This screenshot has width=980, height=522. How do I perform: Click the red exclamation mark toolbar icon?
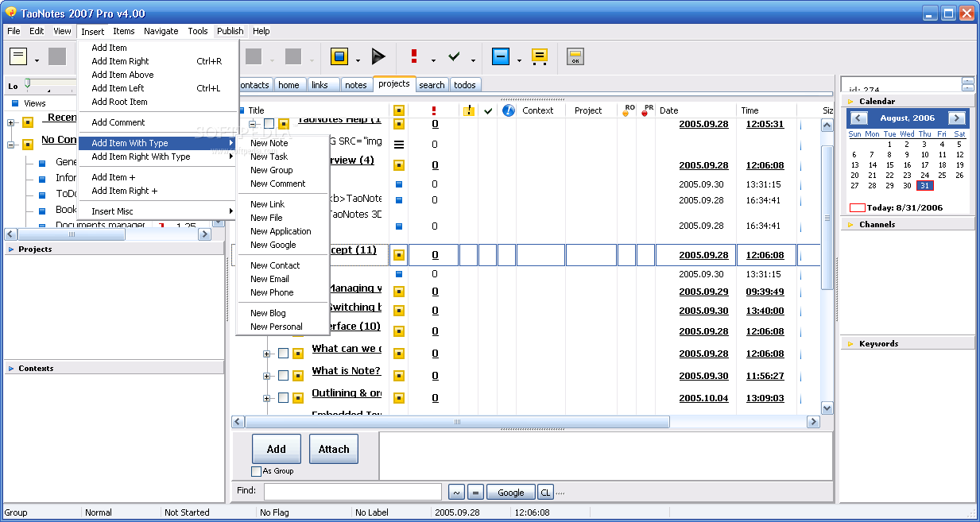coord(414,56)
